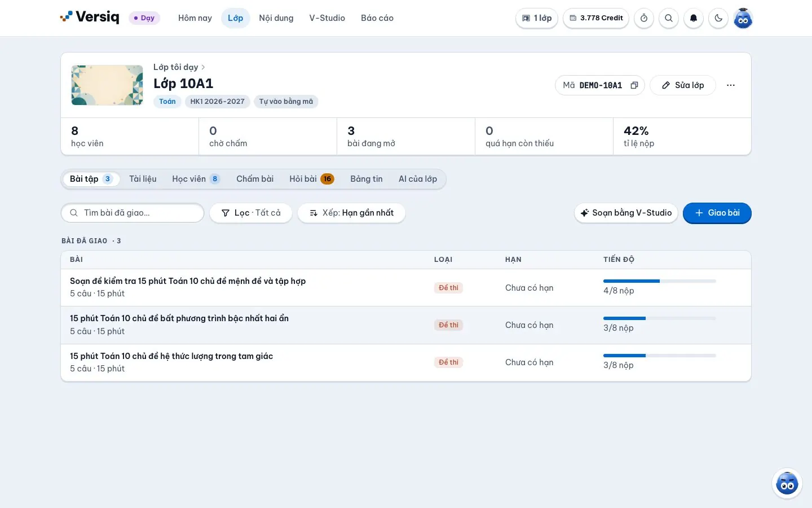
Task: Switch to the Tài liệu tab
Action: coord(143,179)
